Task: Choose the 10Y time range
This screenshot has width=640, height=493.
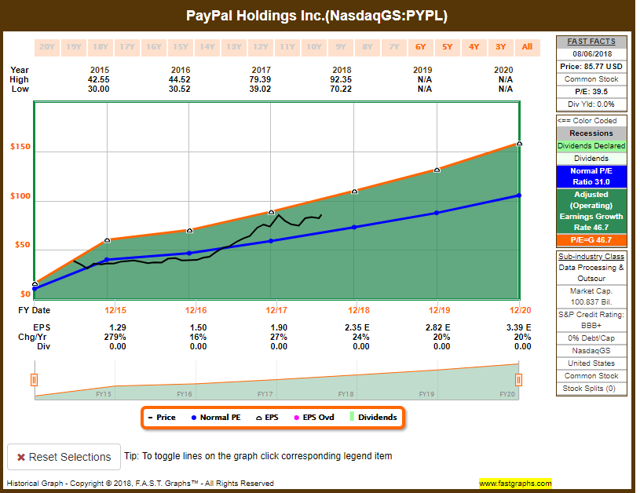Action: (x=314, y=47)
